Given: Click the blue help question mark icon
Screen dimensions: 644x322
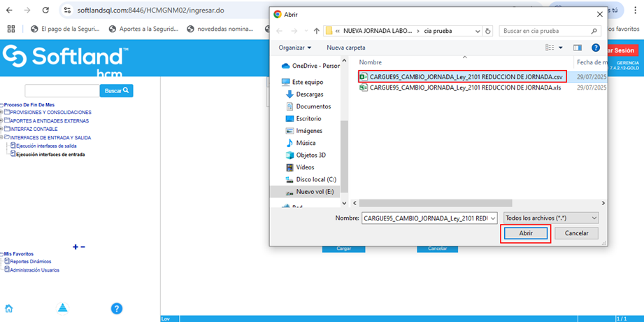Looking at the screenshot, I should [117, 309].
